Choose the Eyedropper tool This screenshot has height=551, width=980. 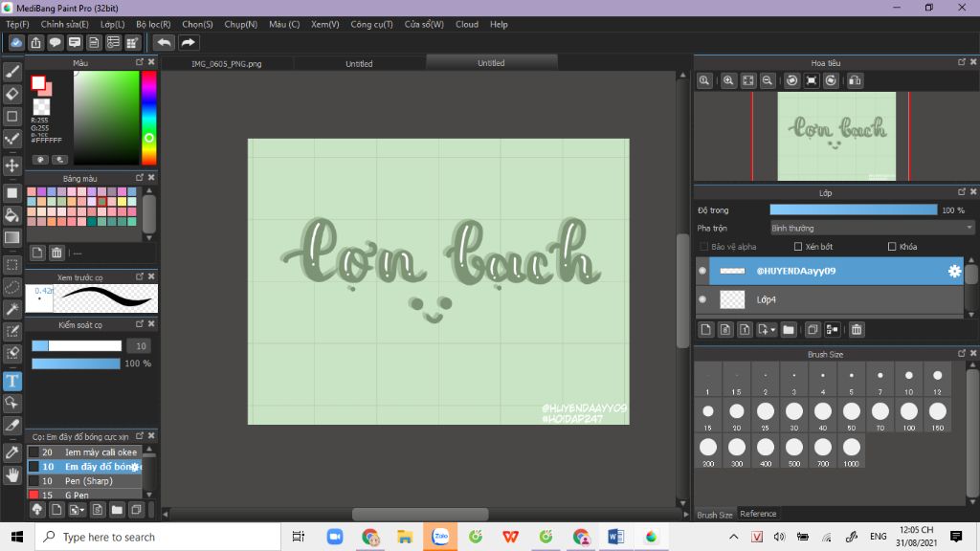point(11,452)
